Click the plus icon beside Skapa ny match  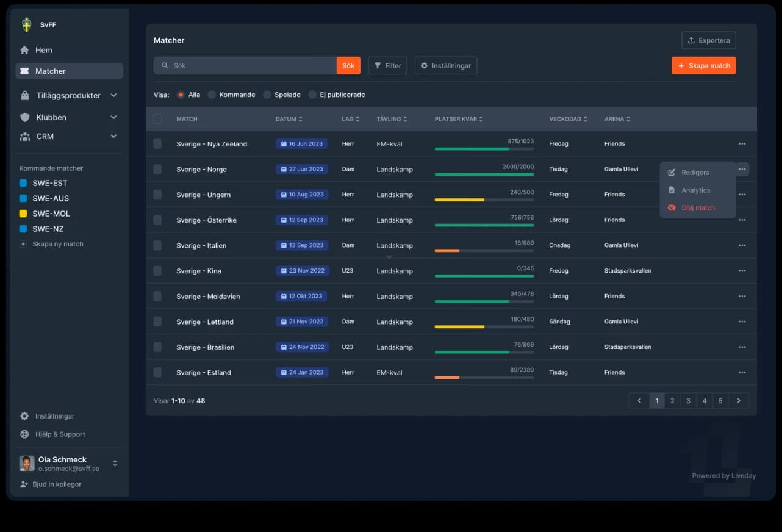23,244
